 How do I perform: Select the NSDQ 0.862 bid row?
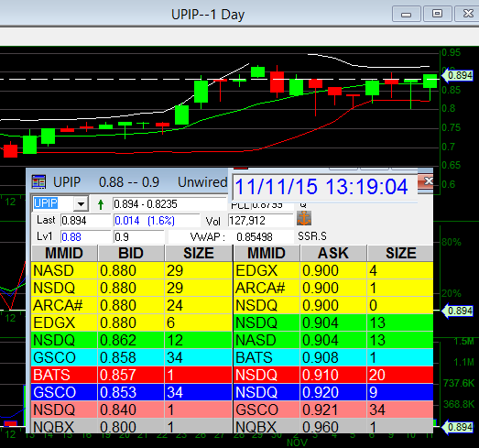click(x=132, y=340)
